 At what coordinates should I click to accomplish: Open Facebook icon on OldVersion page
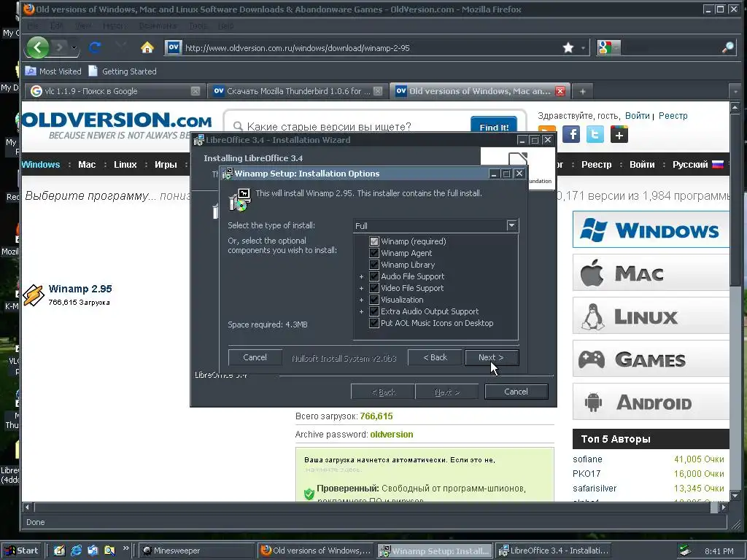pos(571,134)
